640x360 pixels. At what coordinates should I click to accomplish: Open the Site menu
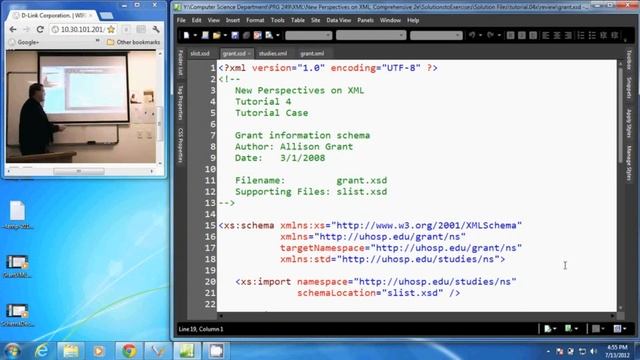click(x=316, y=20)
